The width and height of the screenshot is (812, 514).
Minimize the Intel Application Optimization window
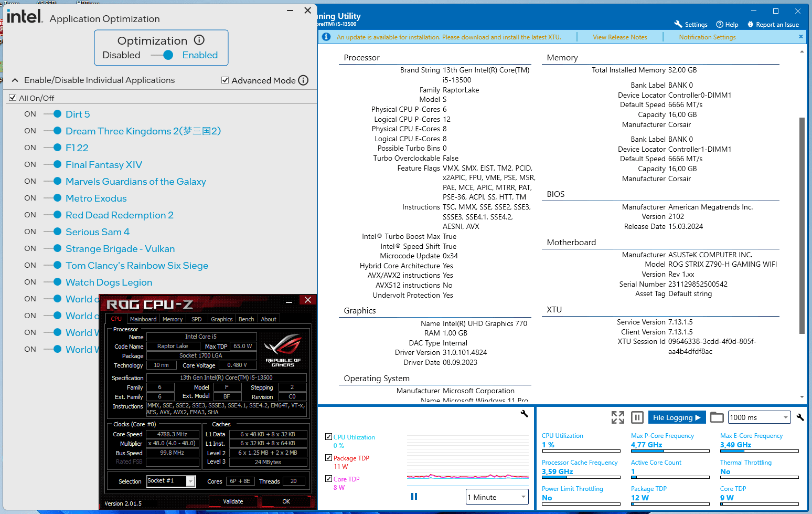pyautogui.click(x=290, y=11)
